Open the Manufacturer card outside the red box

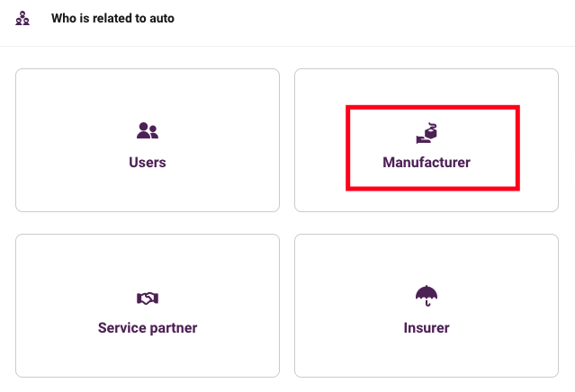pos(319,139)
